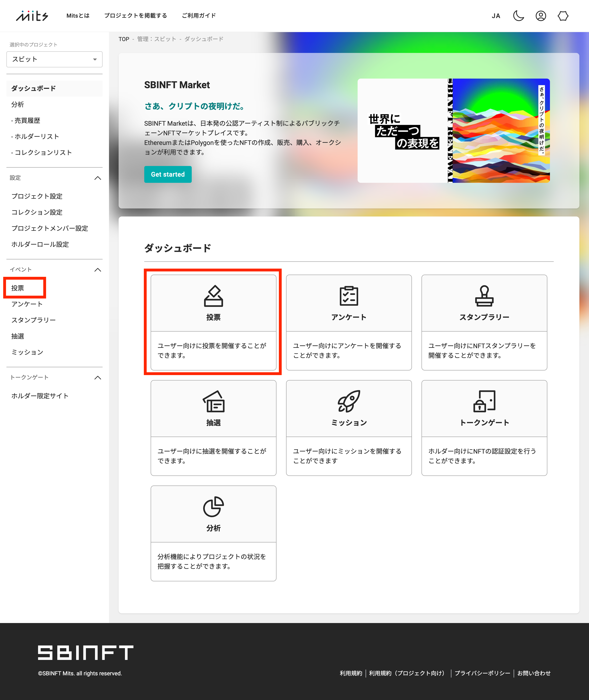Select ダッシュボード in sidebar
Image resolution: width=589 pixels, height=700 pixels.
coord(54,88)
